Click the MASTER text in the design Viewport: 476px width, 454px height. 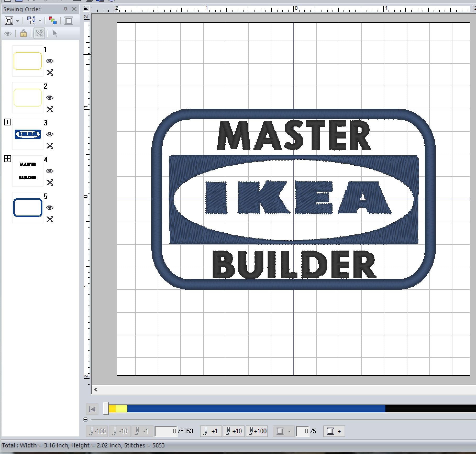pyautogui.click(x=294, y=135)
